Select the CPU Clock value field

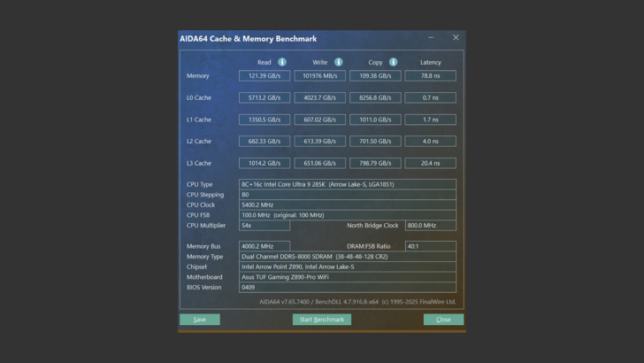tap(348, 205)
